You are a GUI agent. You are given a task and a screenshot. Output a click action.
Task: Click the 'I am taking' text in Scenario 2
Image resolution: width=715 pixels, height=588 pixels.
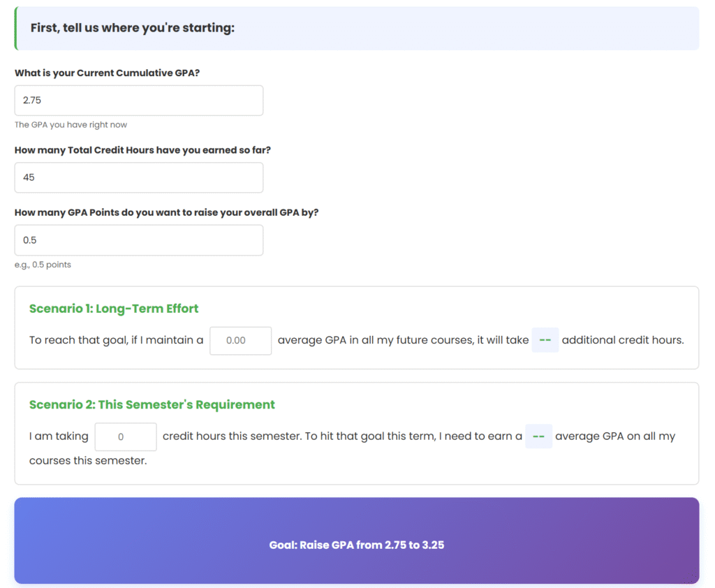click(x=59, y=436)
